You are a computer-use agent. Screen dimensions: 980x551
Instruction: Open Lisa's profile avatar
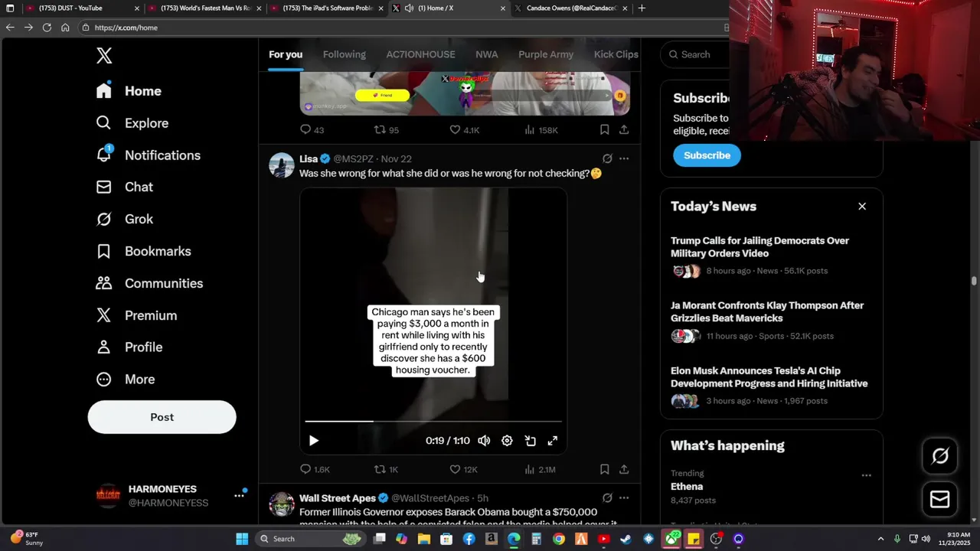coord(281,165)
